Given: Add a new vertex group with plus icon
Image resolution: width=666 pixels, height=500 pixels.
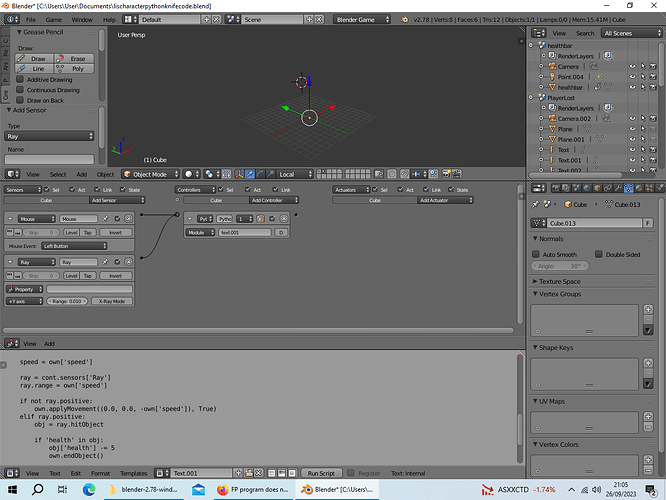Looking at the screenshot, I should pos(648,309).
